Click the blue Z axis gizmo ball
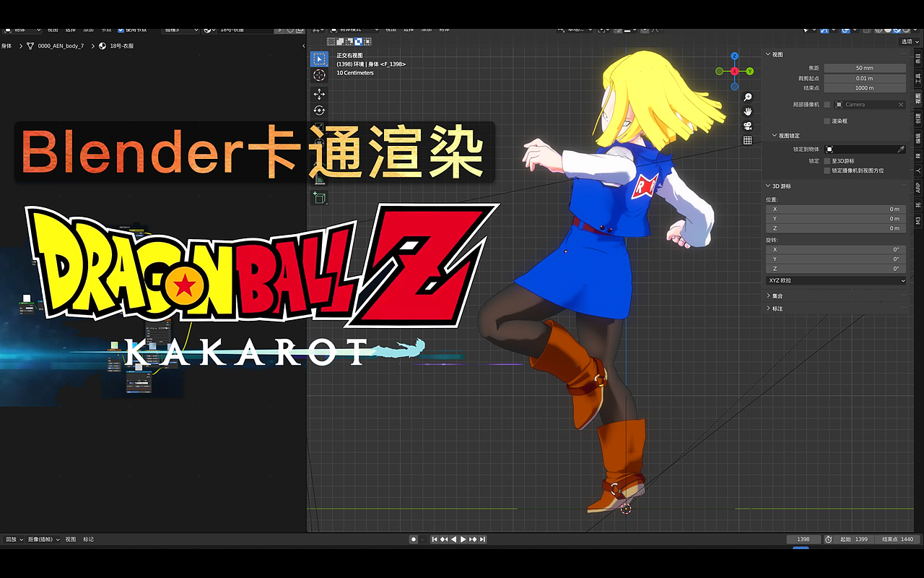924x578 pixels. pyautogui.click(x=734, y=56)
